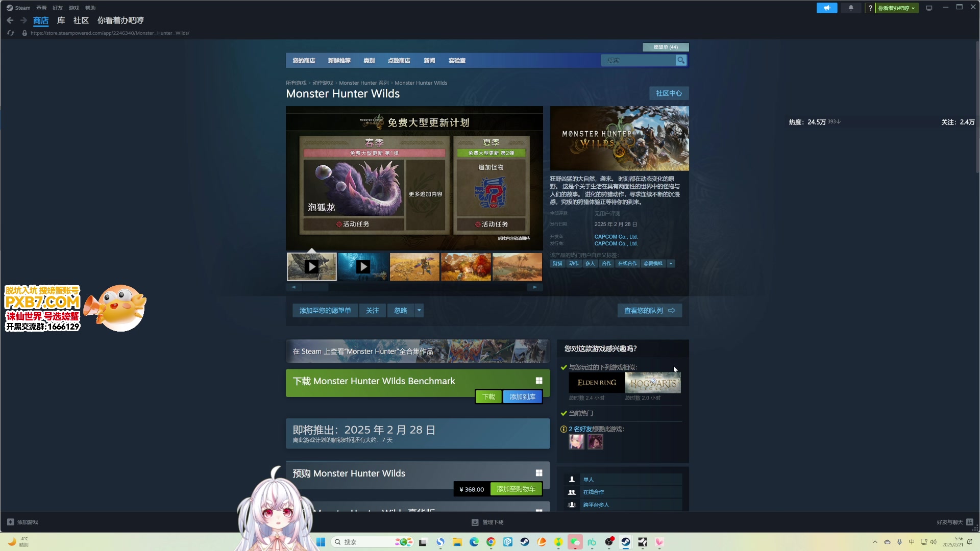Open Google Chrome from the taskbar

pos(491,542)
